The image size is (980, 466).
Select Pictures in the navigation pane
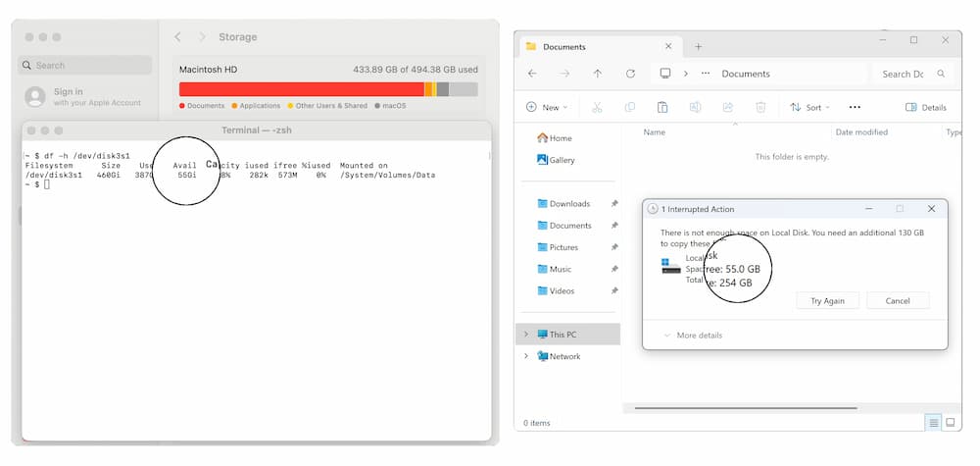coord(563,247)
